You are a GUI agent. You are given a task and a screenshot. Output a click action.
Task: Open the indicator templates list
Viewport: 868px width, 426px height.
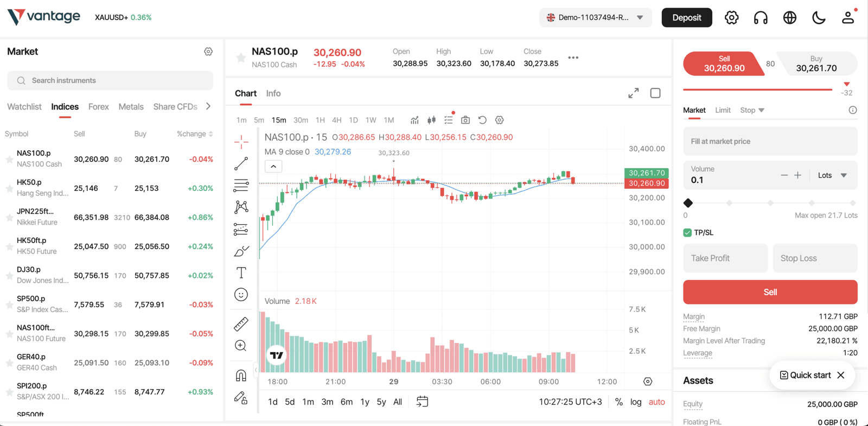coord(449,120)
